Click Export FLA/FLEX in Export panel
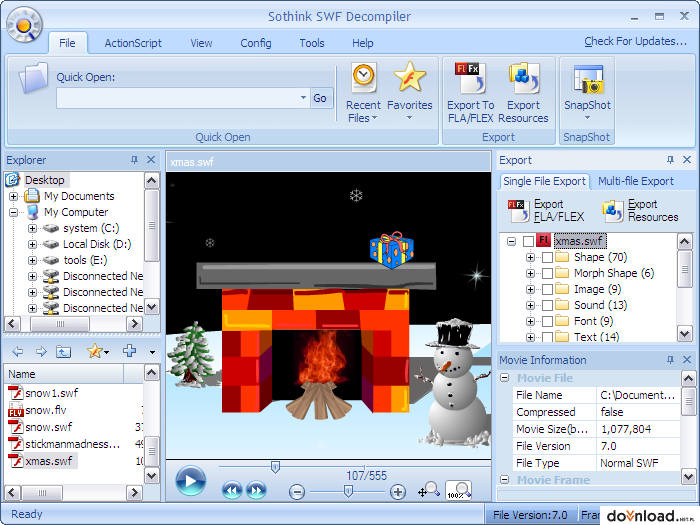 pyautogui.click(x=546, y=210)
